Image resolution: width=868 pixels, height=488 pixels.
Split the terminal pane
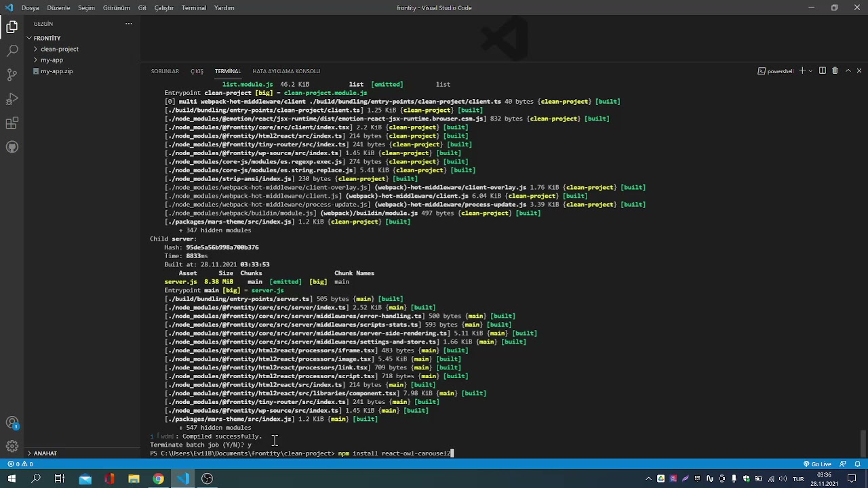pyautogui.click(x=823, y=70)
